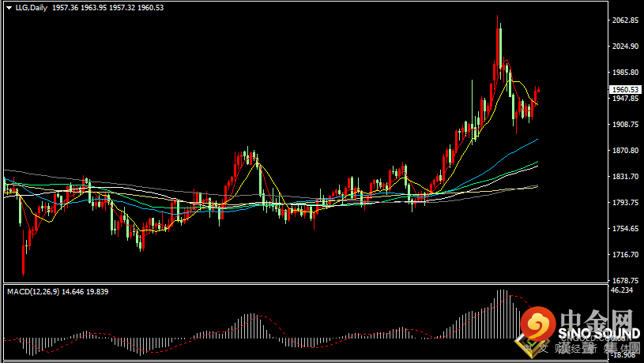This screenshot has height=363, width=644.
Task: Click the 1678.75 price axis label
Action: click(625, 281)
